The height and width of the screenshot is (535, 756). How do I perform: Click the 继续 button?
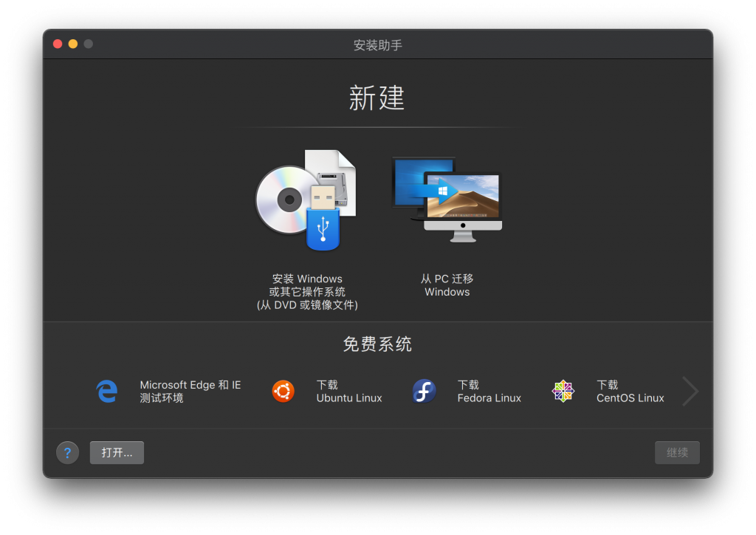(677, 452)
